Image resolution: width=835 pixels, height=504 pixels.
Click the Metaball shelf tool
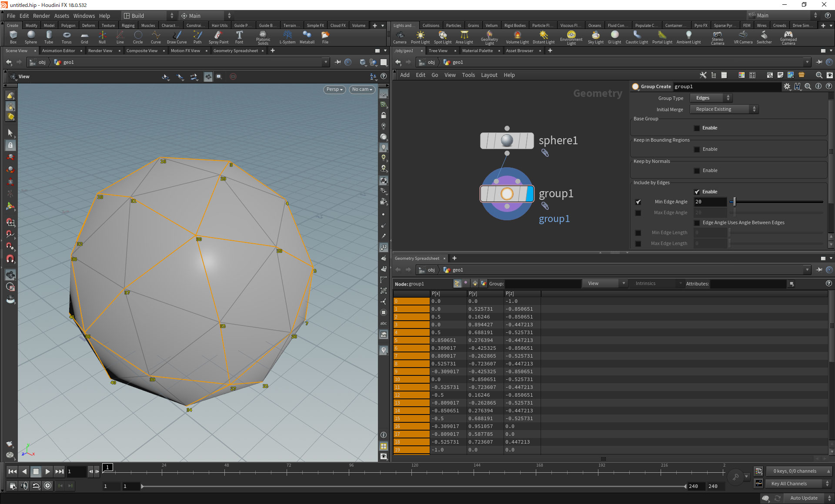(x=307, y=37)
